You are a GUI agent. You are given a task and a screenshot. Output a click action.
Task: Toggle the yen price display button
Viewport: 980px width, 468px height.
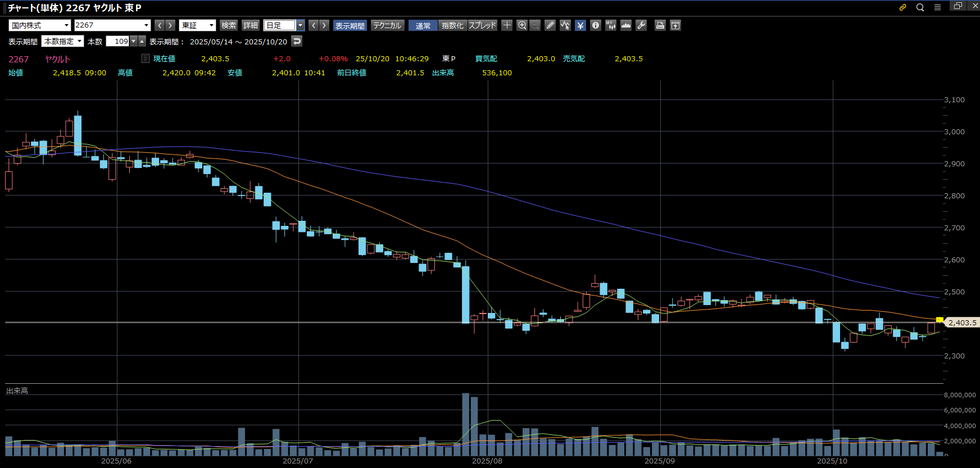580,25
